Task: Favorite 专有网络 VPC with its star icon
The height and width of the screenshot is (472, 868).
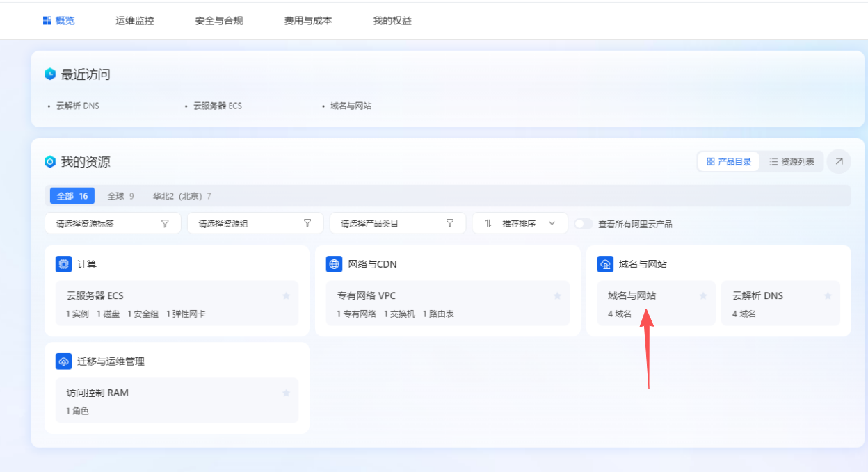Action: coord(557,295)
